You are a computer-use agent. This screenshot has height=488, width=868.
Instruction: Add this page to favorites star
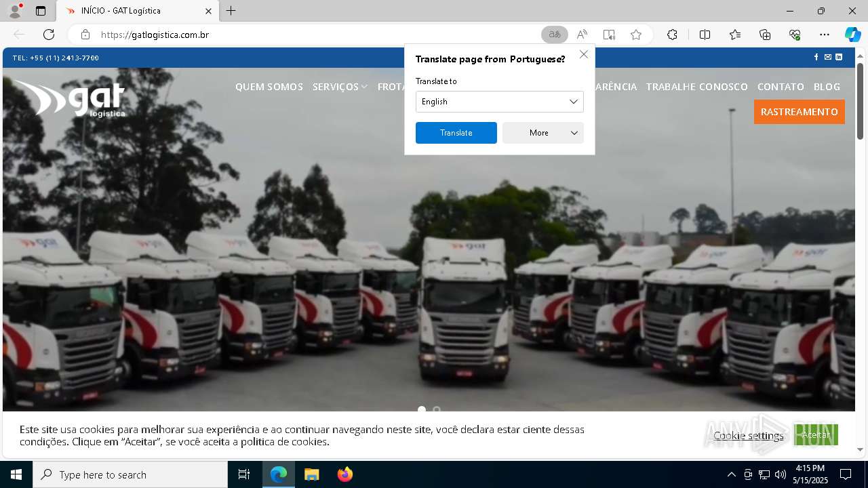click(x=636, y=35)
